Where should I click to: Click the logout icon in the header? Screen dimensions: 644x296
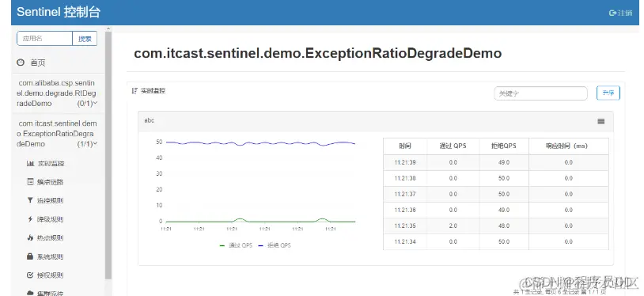click(612, 13)
